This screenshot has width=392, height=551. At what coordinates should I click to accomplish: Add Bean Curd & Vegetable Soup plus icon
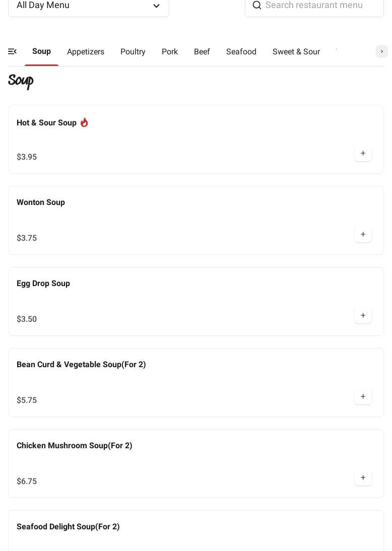tap(363, 396)
